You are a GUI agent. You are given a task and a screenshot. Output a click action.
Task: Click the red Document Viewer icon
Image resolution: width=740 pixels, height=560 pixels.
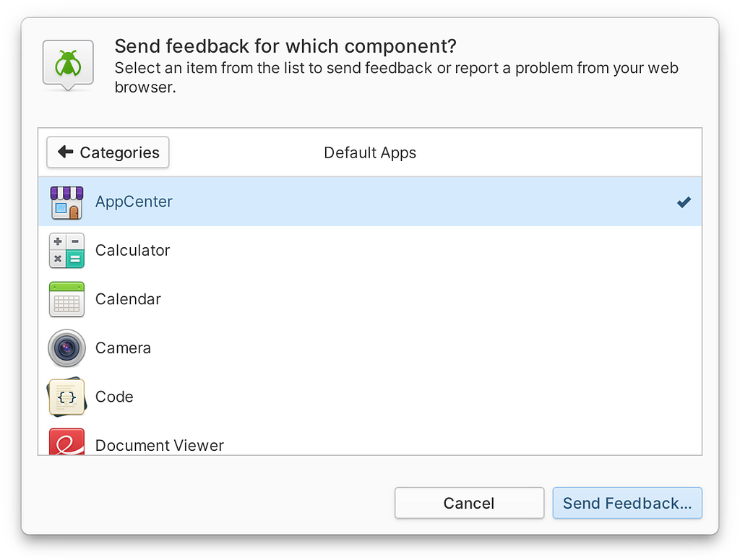[66, 441]
